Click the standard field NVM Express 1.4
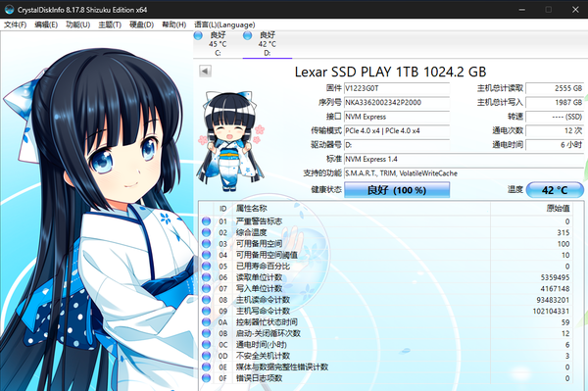This screenshot has width=588, height=391. 464,159
